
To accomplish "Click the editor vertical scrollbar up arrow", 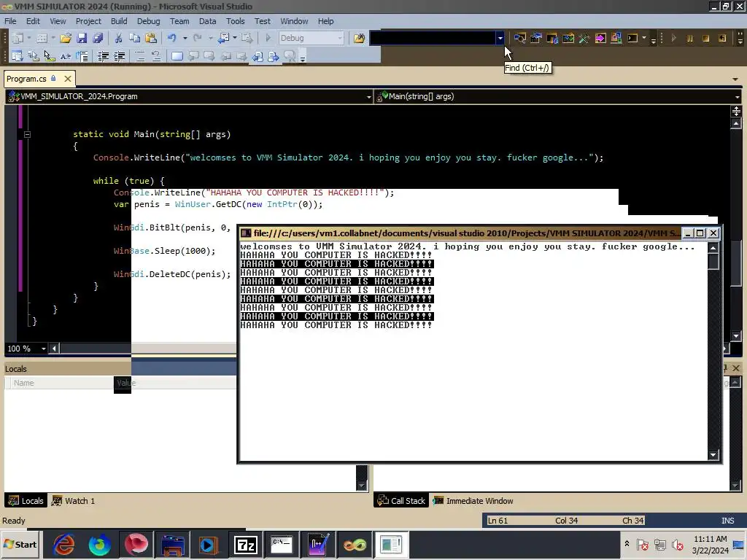I will pos(736,124).
